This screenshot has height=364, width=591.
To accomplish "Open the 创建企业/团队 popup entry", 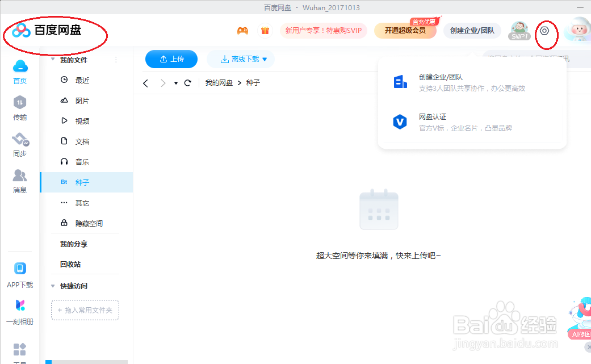I will (x=472, y=82).
